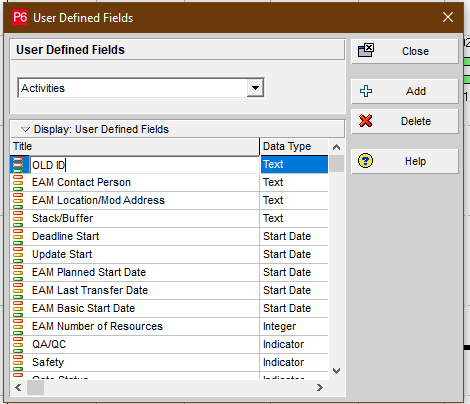The height and width of the screenshot is (404, 470).
Task: Click the Close button with window icon
Action: click(x=405, y=51)
